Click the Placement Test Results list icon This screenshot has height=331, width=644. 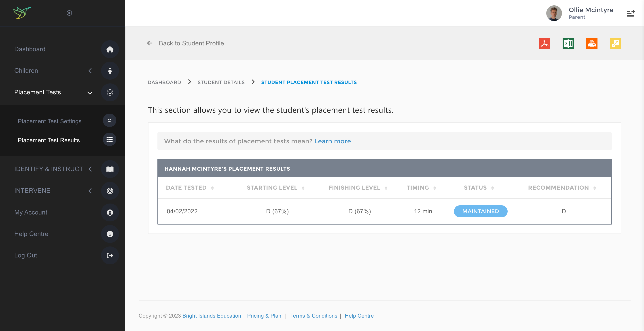110,139
